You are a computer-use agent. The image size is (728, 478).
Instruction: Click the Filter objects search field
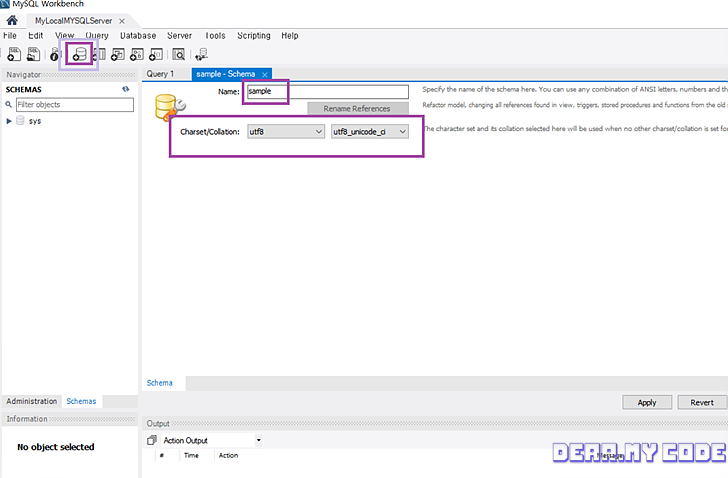[75, 104]
